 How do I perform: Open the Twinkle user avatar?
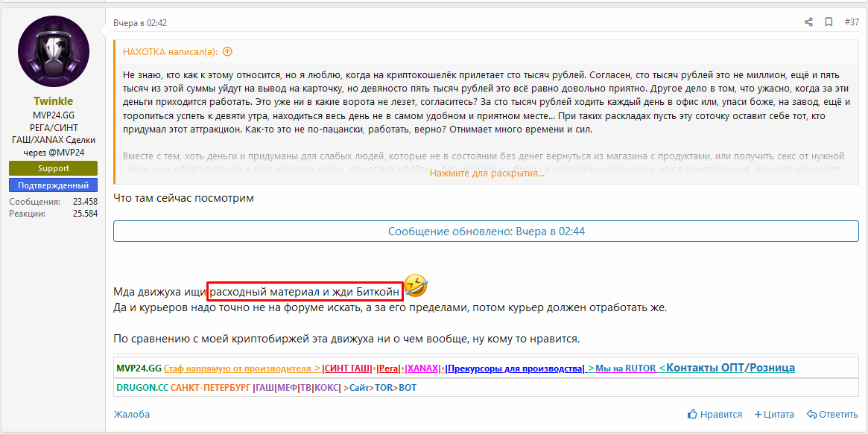pos(53,51)
